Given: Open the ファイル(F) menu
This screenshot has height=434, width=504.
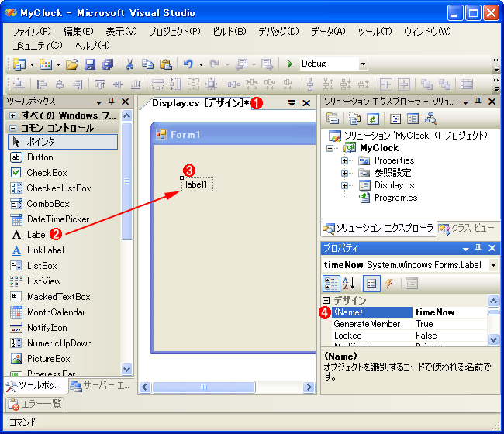Looking at the screenshot, I should coord(32,32).
